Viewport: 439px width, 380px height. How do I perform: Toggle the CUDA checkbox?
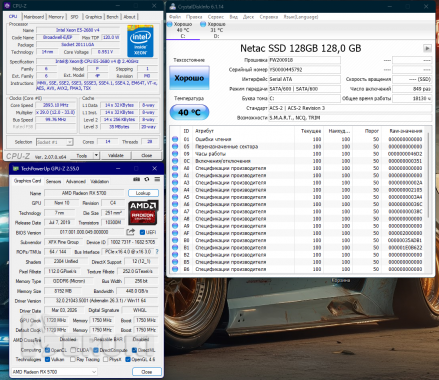click(73, 350)
